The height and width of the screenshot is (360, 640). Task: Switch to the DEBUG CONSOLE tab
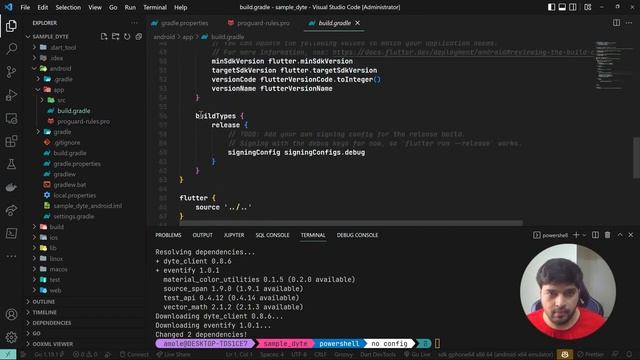tap(357, 235)
